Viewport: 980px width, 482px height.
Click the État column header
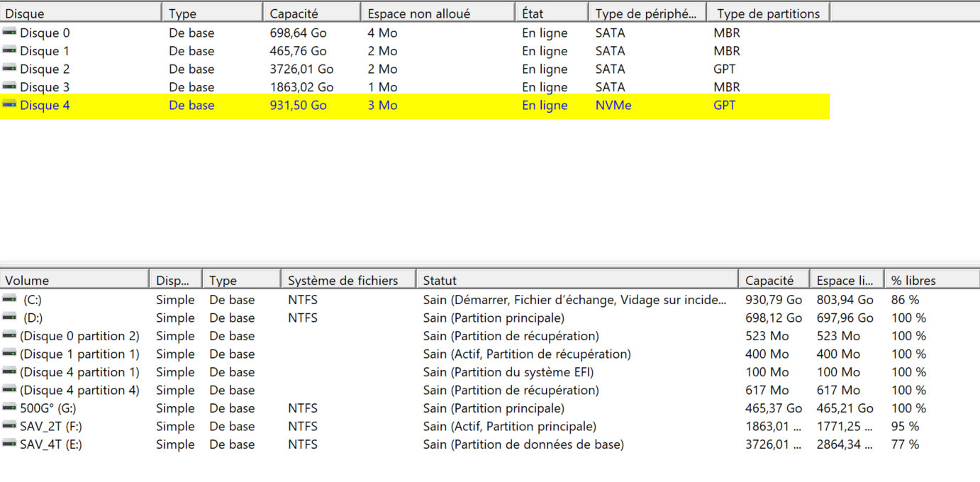(552, 13)
